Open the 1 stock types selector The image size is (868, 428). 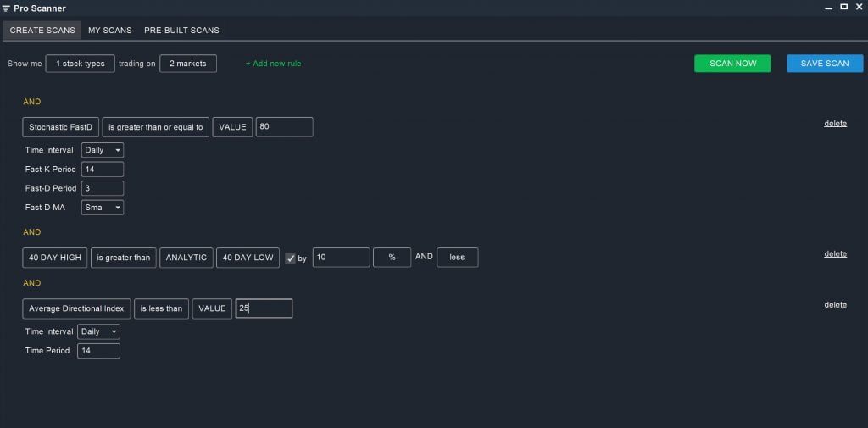pyautogui.click(x=81, y=64)
